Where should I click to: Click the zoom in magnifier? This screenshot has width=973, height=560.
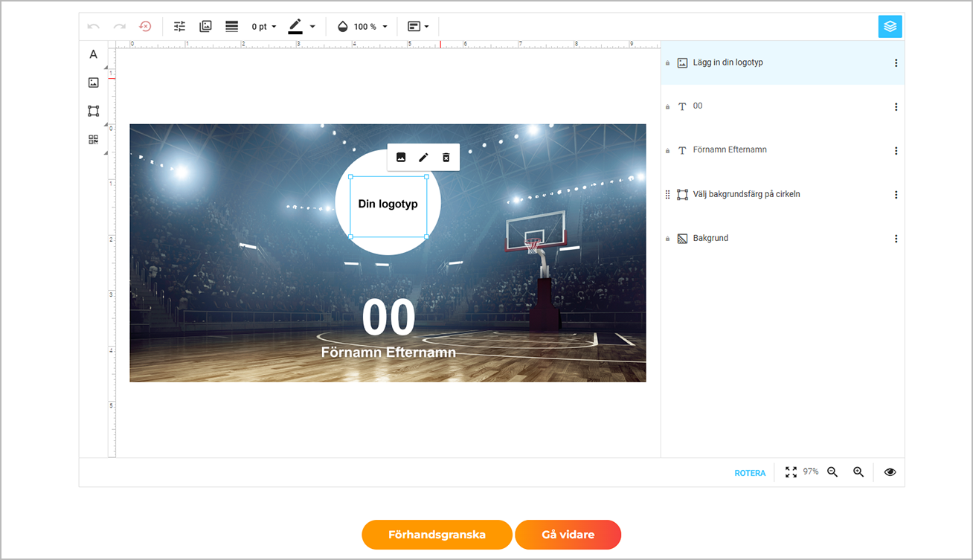pyautogui.click(x=858, y=472)
